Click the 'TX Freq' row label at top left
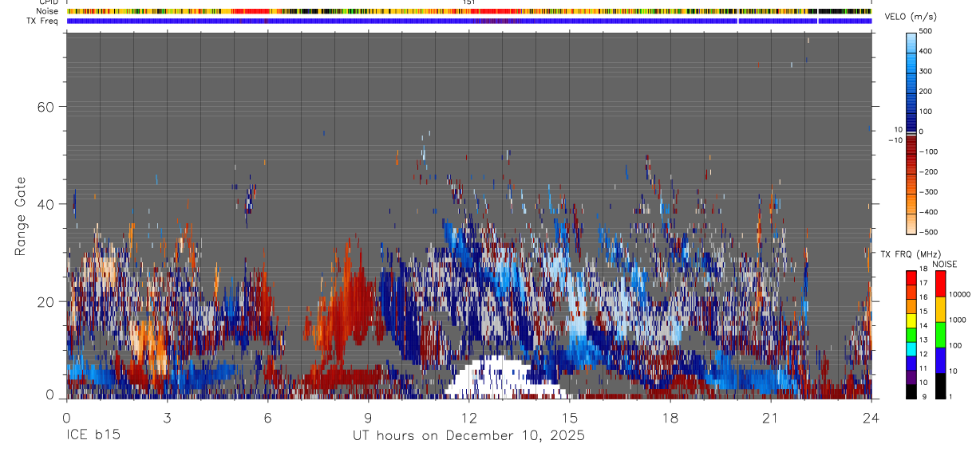The height and width of the screenshot is (452, 980). click(x=43, y=21)
